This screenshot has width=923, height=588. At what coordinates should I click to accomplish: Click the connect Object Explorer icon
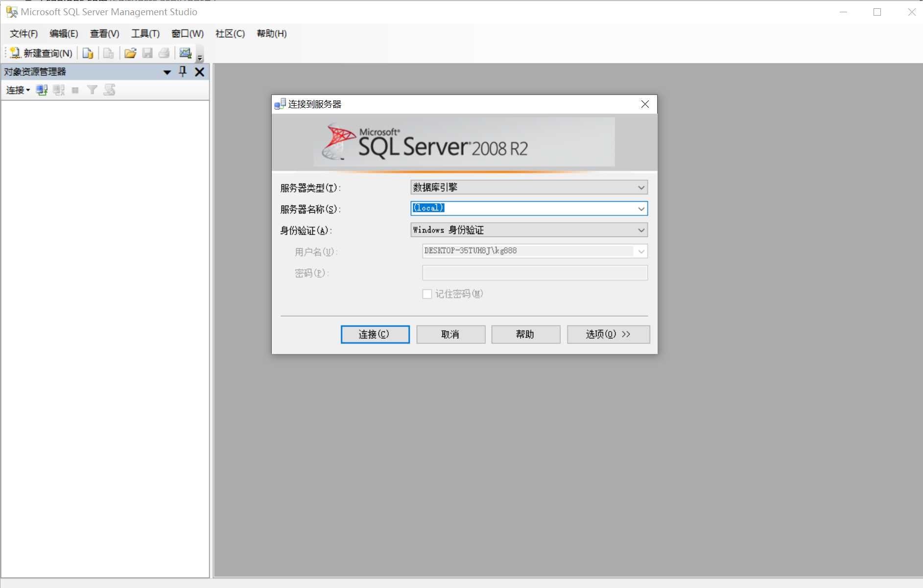(42, 90)
